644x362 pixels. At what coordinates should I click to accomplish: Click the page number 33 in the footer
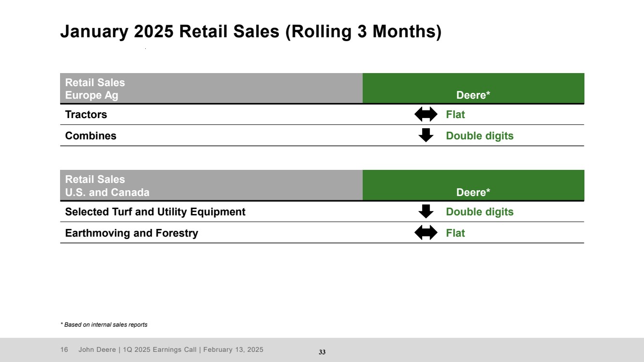coord(322,352)
